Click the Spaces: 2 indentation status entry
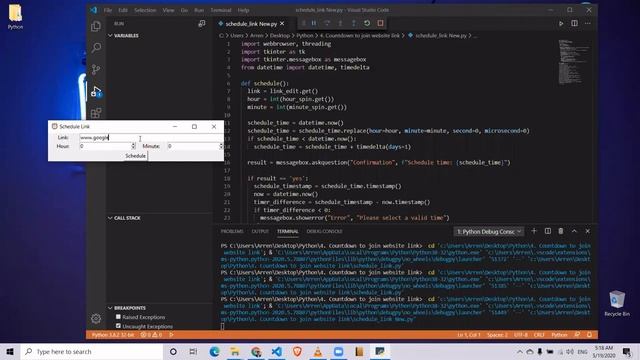This screenshot has height=360, width=640. (x=497, y=335)
